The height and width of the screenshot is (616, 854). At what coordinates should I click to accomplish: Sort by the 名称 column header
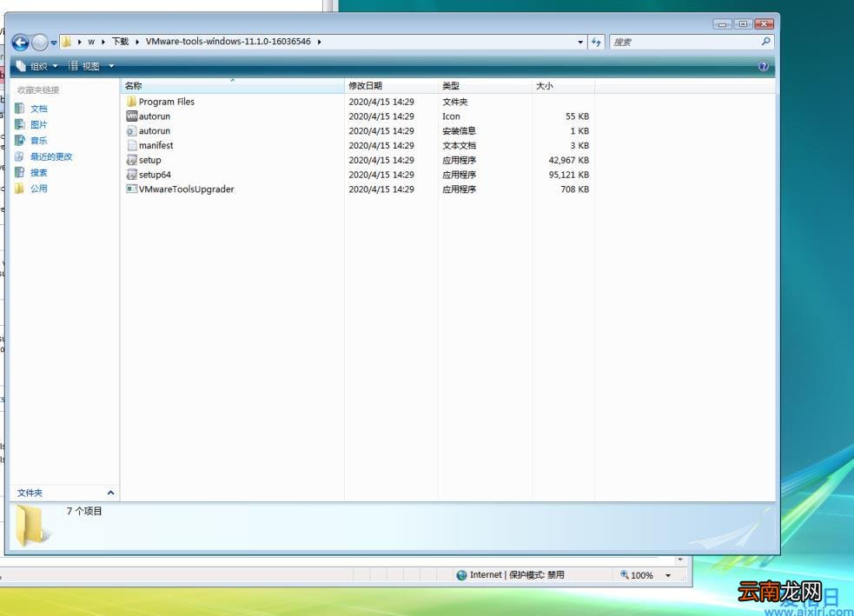coord(233,86)
